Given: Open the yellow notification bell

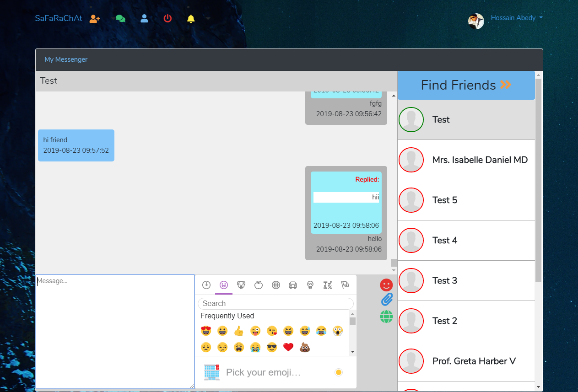Looking at the screenshot, I should coord(191,18).
